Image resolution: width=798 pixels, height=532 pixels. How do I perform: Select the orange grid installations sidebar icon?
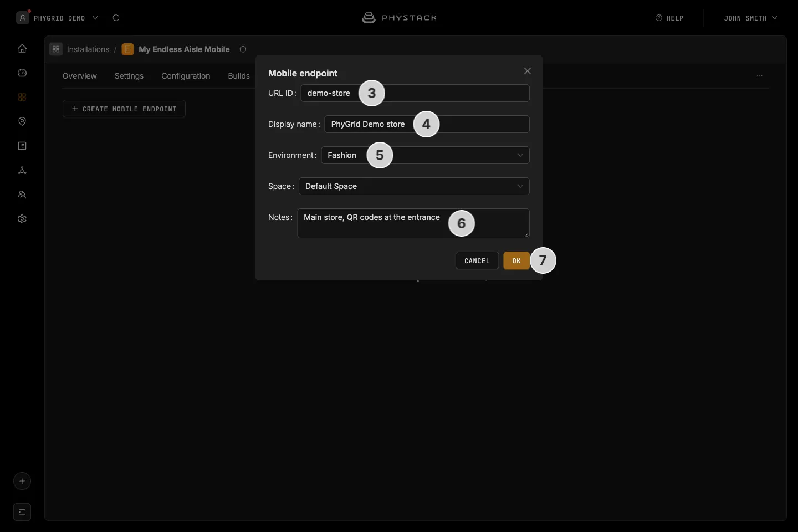pos(22,97)
